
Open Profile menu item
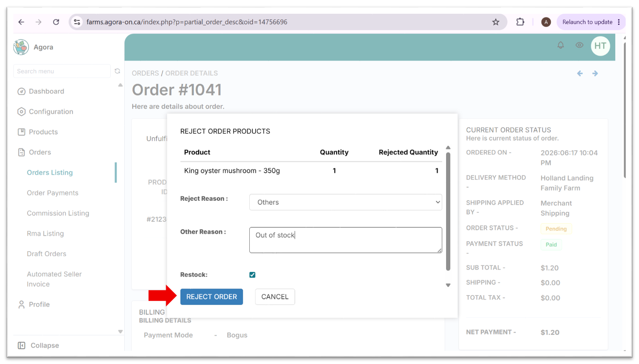point(39,304)
